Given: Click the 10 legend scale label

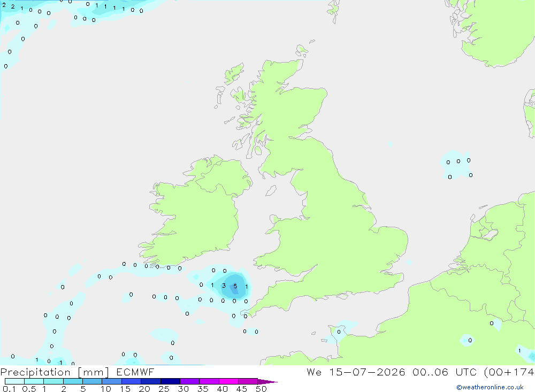Looking at the screenshot, I should pos(106,389).
